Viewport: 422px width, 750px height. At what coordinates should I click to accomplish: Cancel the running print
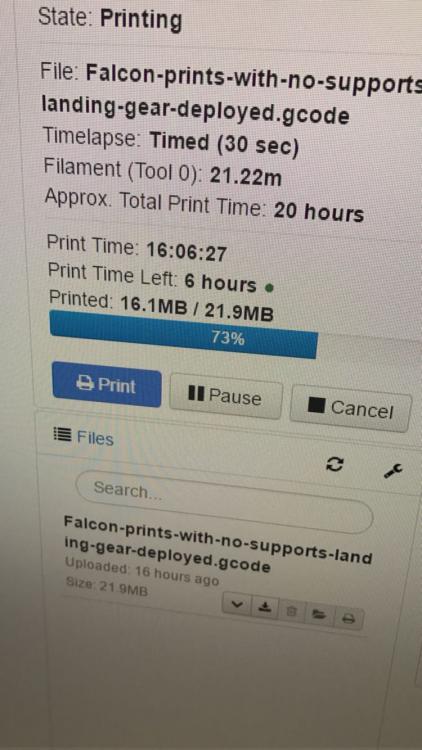tap(351, 408)
